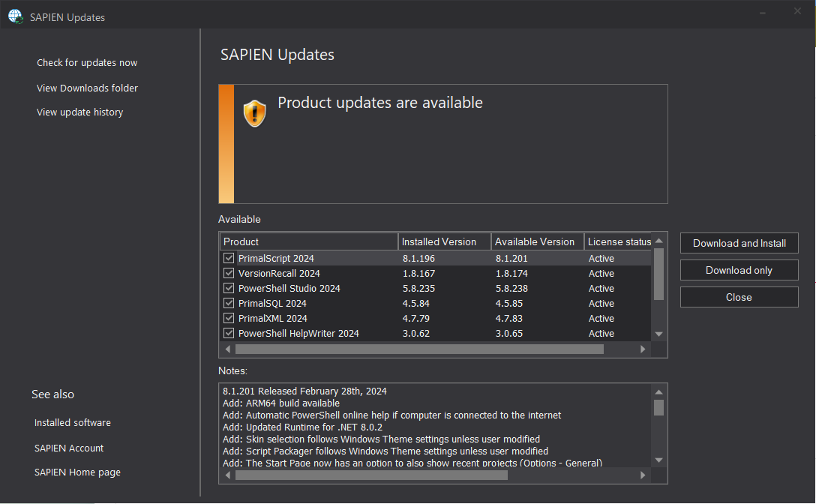The width and height of the screenshot is (816, 504).
Task: Click product list scroll right arrow
Action: point(643,349)
